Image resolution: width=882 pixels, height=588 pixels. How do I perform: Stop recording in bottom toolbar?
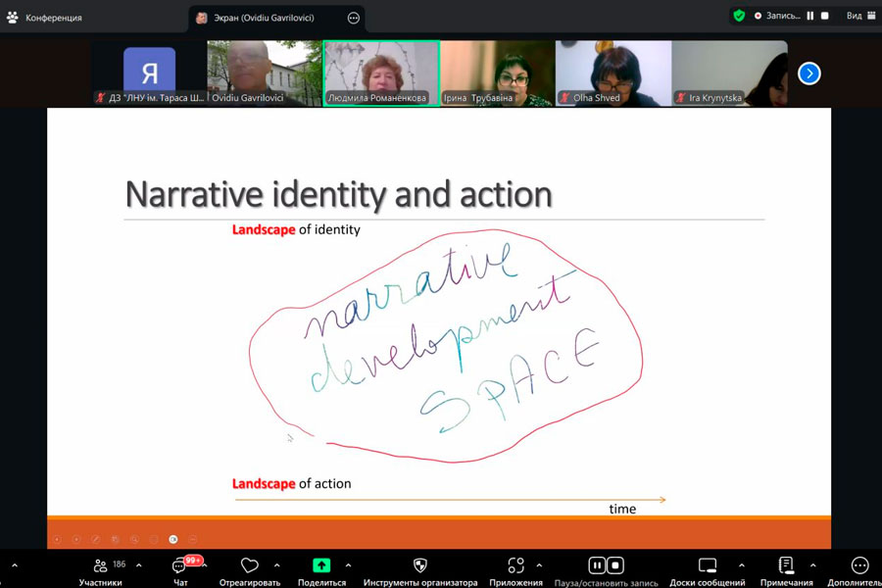tap(615, 565)
